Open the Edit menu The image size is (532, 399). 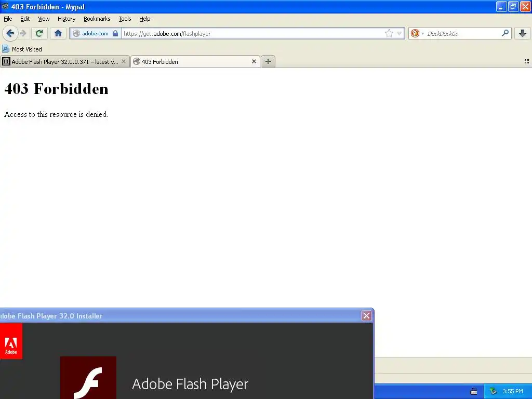(25, 19)
